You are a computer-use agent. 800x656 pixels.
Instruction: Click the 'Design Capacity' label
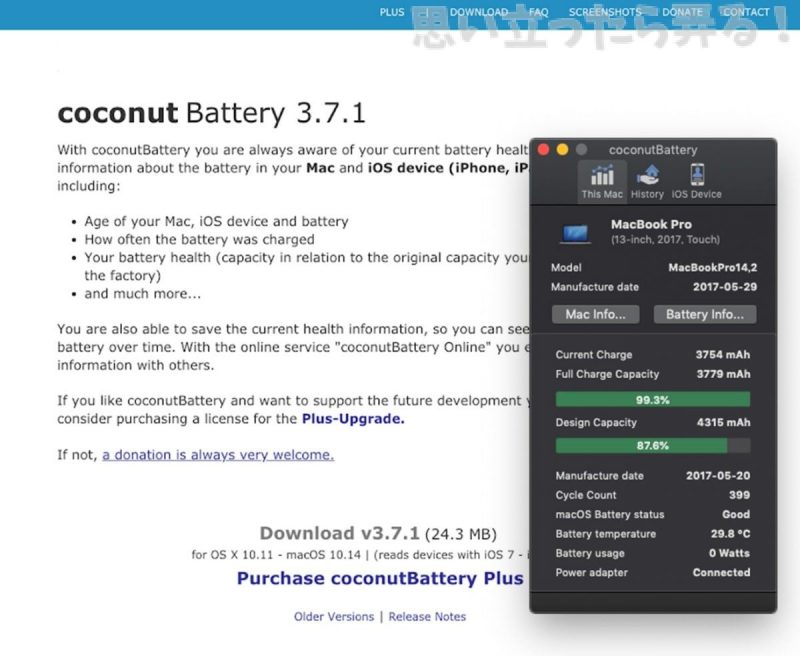point(596,422)
